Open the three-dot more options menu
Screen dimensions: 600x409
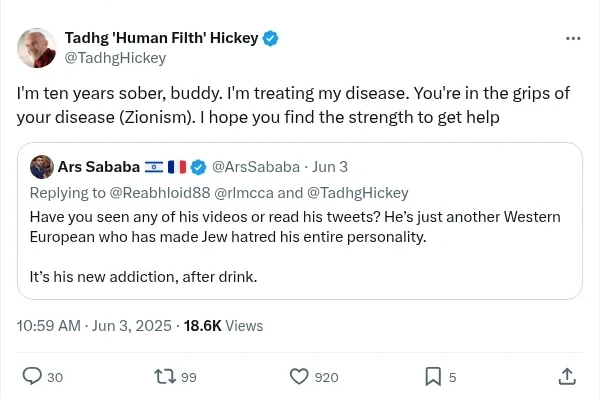pos(573,39)
